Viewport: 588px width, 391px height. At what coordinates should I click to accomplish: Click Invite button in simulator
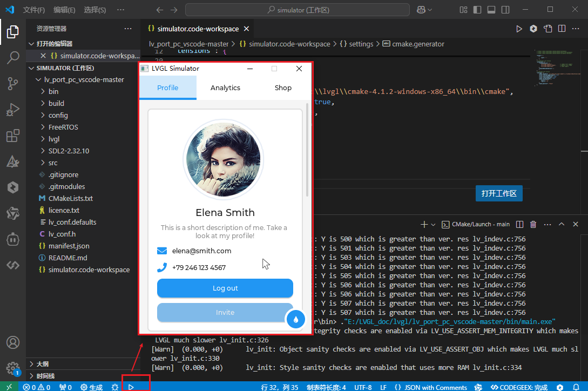(225, 312)
